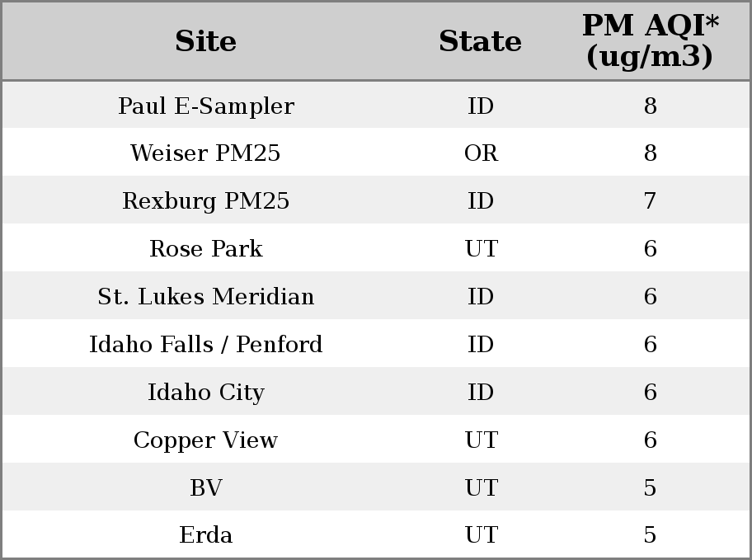This screenshot has width=752, height=560.
Task: Select the Rose Park site entry
Action: (x=206, y=248)
